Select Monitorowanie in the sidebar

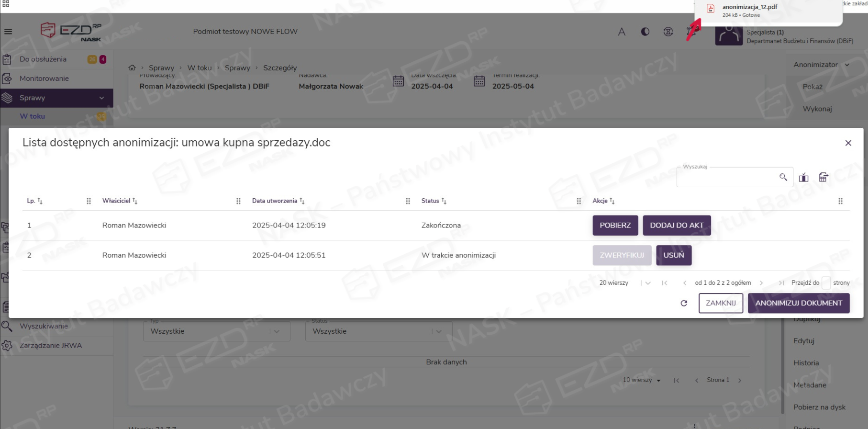(44, 79)
